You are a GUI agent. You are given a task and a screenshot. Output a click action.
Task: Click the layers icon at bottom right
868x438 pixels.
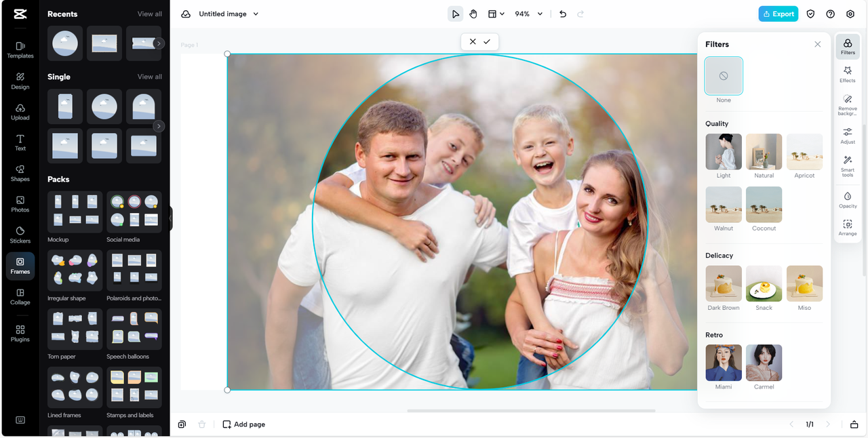pyautogui.click(x=854, y=424)
